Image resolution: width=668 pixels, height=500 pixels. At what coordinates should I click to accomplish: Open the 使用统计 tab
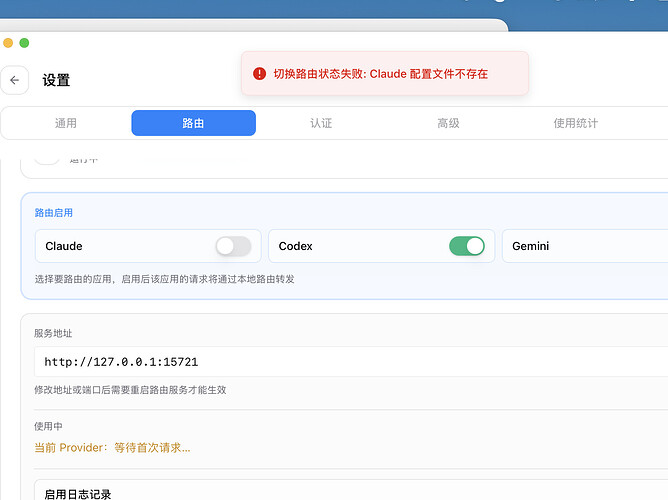pyautogui.click(x=576, y=123)
